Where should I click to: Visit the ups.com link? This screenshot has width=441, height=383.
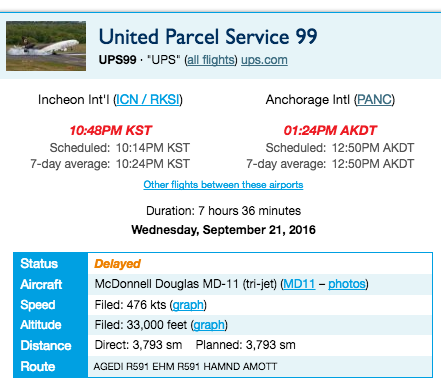pos(264,60)
